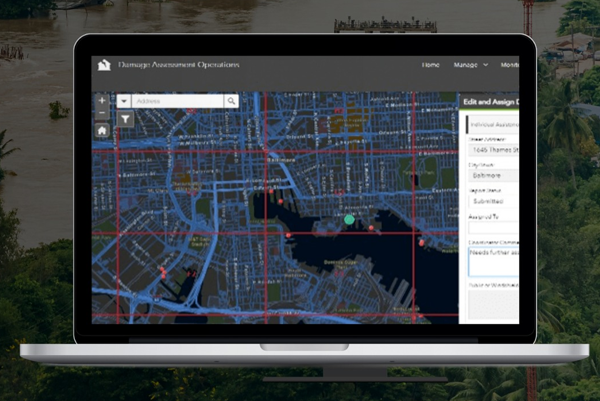Select the green highlighted assessment point
This screenshot has height=401, width=600.
349,219
